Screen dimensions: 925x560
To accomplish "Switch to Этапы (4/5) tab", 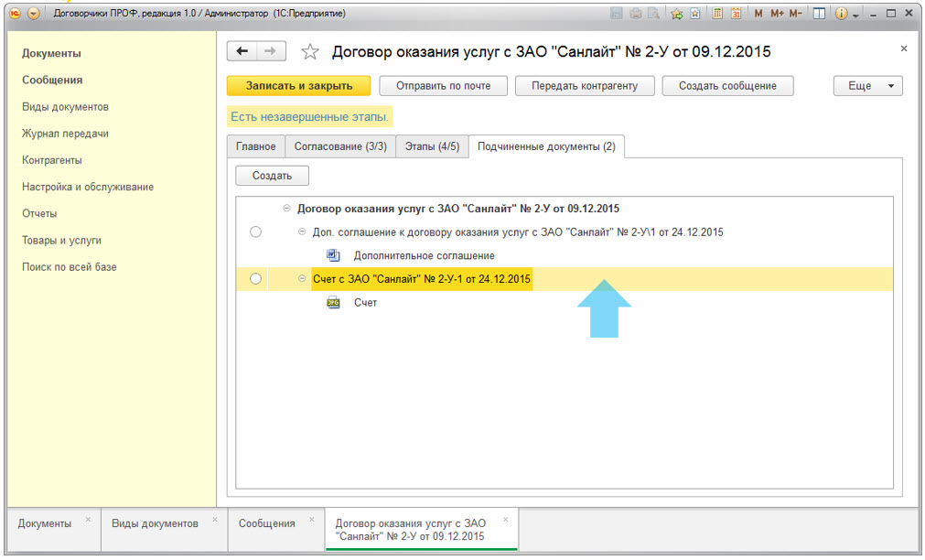I will pyautogui.click(x=432, y=146).
